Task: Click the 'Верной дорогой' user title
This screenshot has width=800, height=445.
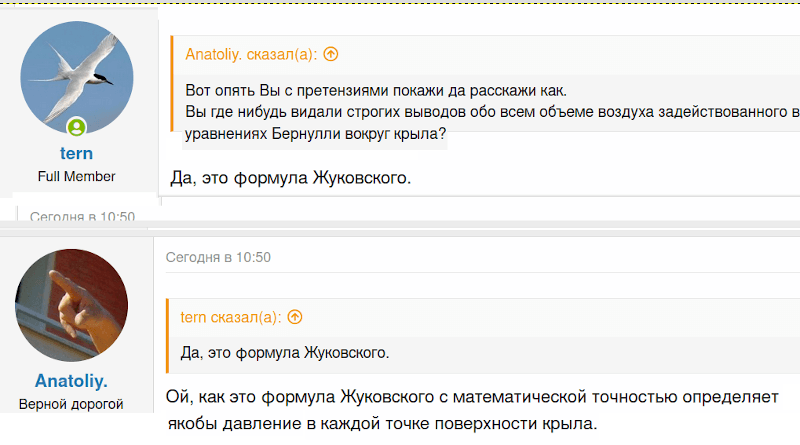Action: (71, 404)
